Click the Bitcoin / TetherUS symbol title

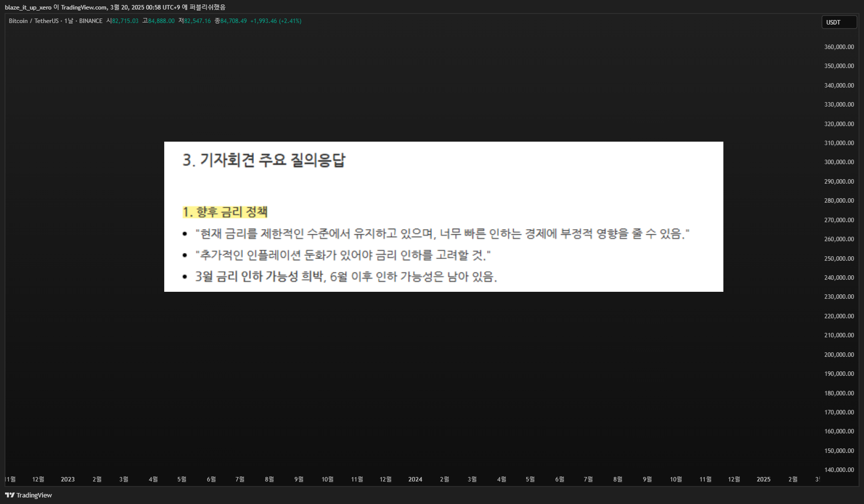tap(34, 21)
